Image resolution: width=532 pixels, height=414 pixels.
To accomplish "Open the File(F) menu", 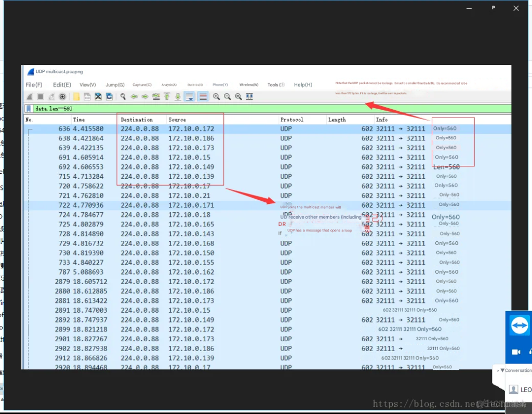I will [x=34, y=85].
